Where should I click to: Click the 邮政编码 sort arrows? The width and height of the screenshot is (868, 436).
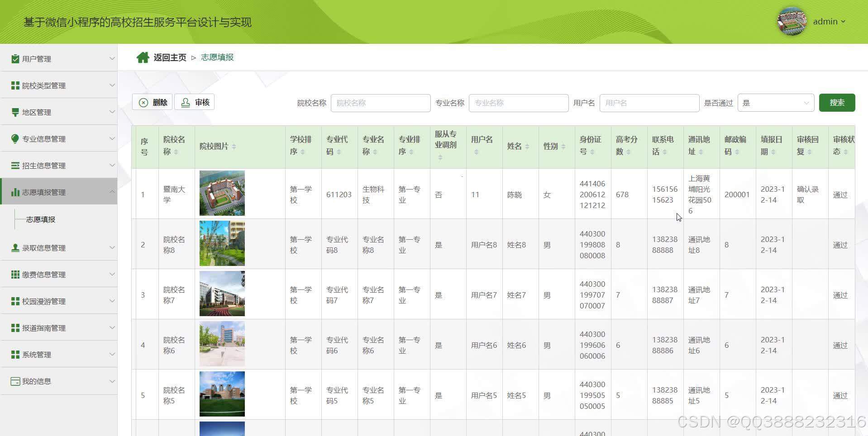click(737, 152)
